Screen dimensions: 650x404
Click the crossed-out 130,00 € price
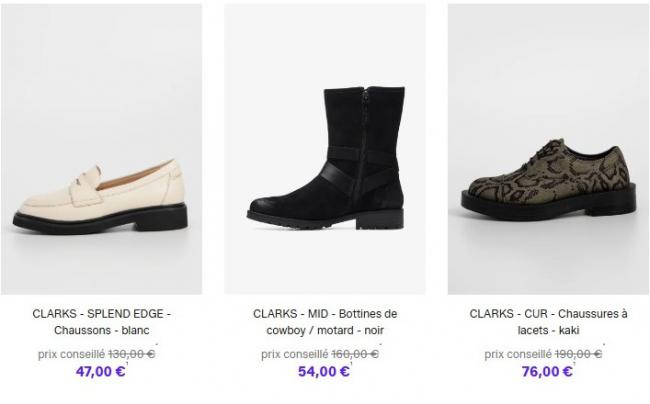(131, 353)
